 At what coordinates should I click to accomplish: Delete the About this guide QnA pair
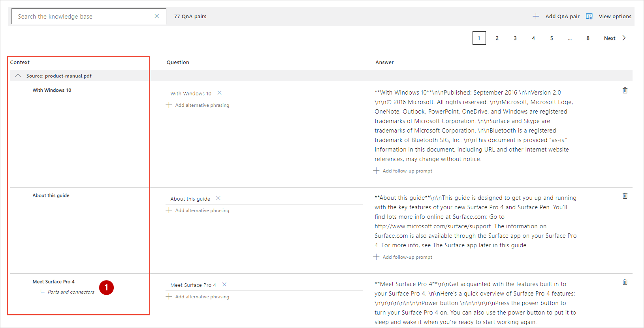(x=625, y=196)
